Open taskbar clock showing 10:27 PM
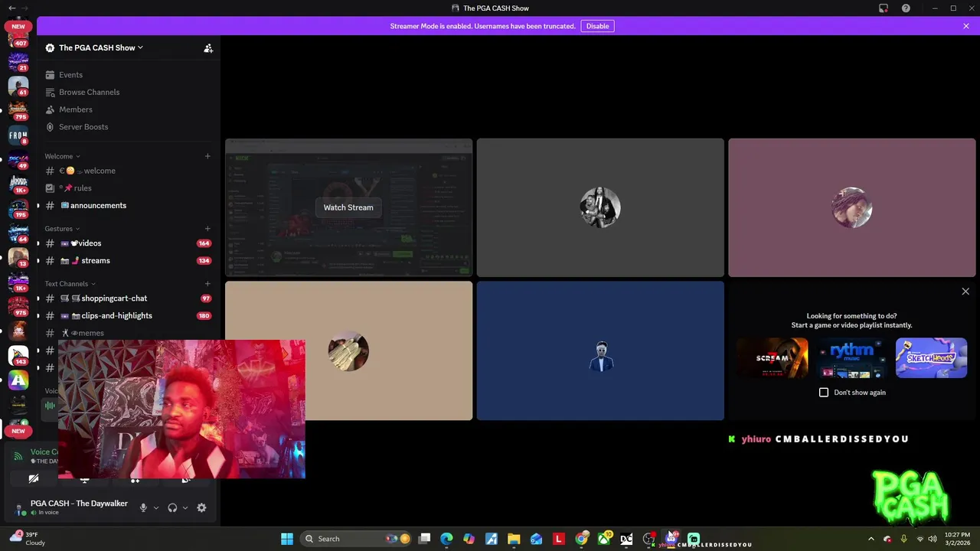Image resolution: width=980 pixels, height=551 pixels. (957, 539)
